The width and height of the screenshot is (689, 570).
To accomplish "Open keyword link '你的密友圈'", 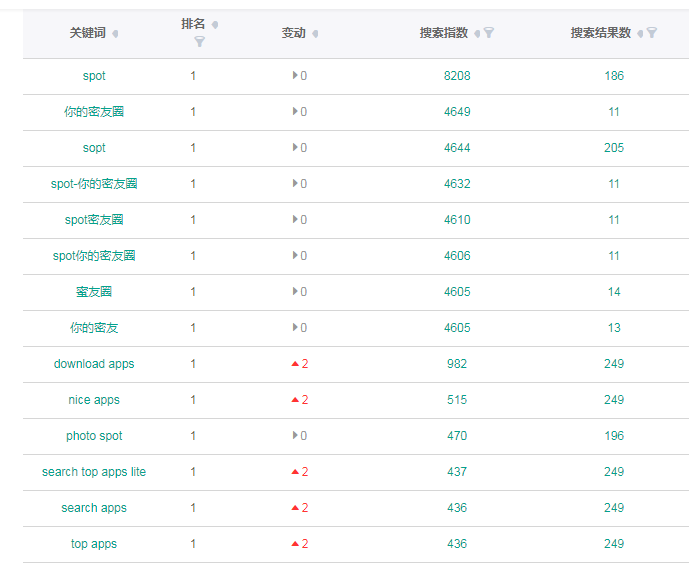I will coord(94,112).
